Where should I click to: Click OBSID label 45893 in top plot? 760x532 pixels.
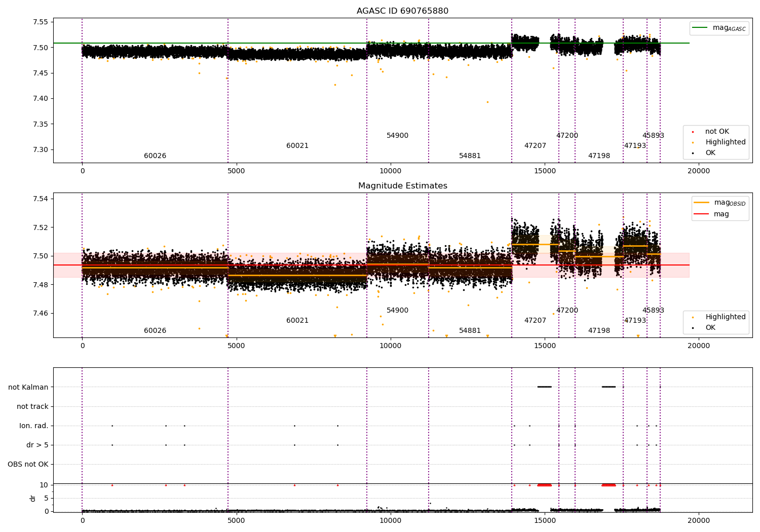point(653,136)
